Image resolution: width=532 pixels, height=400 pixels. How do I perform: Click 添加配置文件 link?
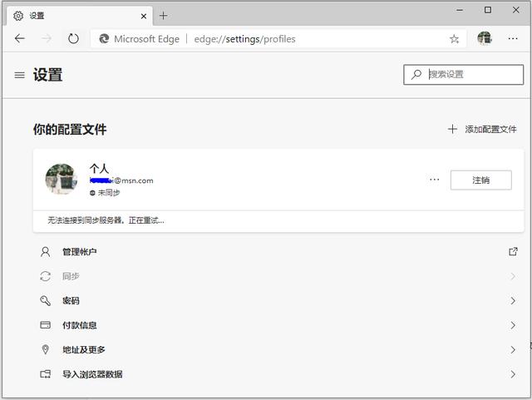490,129
